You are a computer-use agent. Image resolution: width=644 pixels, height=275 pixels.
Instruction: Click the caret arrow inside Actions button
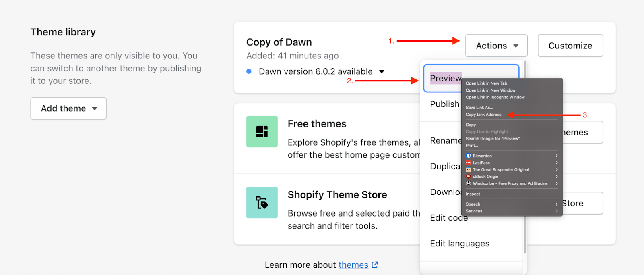pos(516,46)
